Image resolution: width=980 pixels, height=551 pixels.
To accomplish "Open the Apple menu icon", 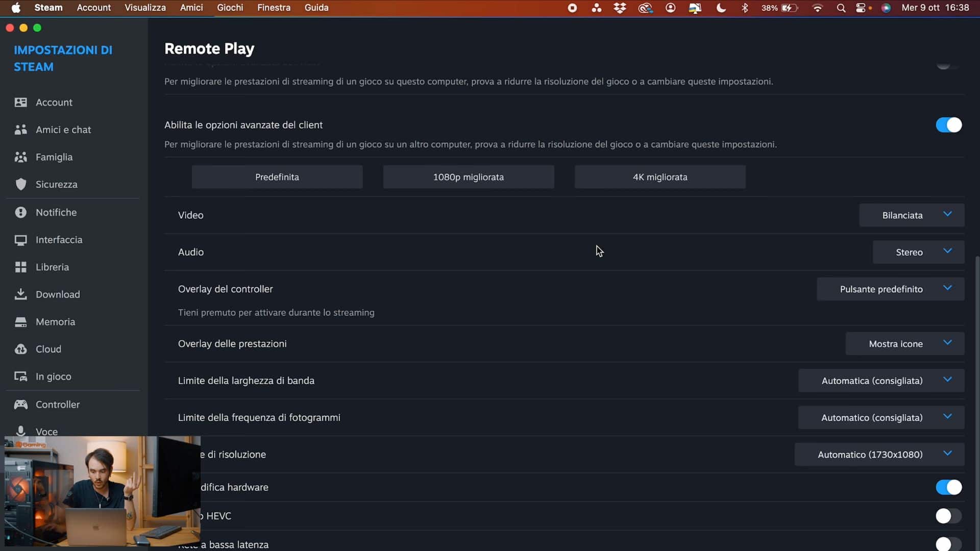I will point(16,8).
